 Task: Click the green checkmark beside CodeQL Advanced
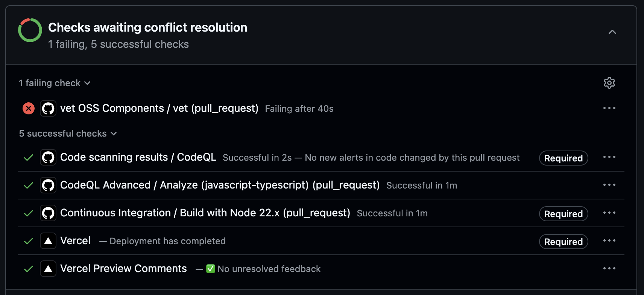[29, 185]
